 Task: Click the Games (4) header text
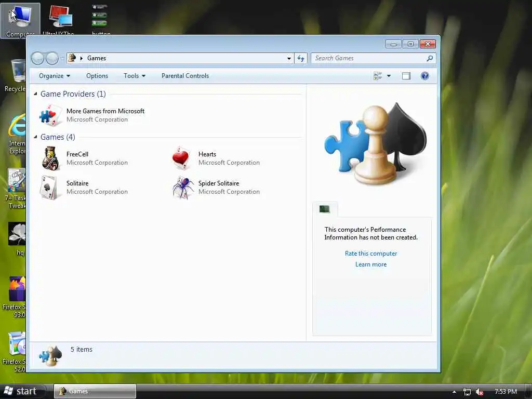pyautogui.click(x=58, y=137)
